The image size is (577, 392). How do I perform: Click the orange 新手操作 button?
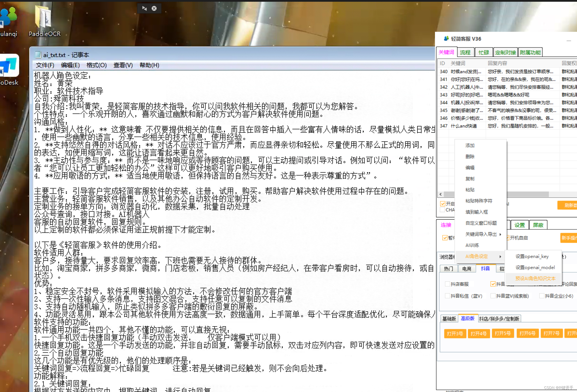pyautogui.click(x=569, y=238)
